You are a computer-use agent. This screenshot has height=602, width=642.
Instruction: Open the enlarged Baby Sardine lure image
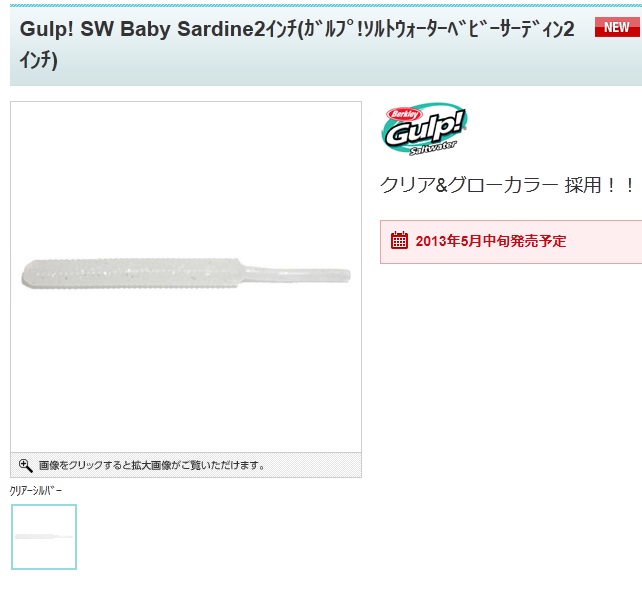click(x=186, y=276)
